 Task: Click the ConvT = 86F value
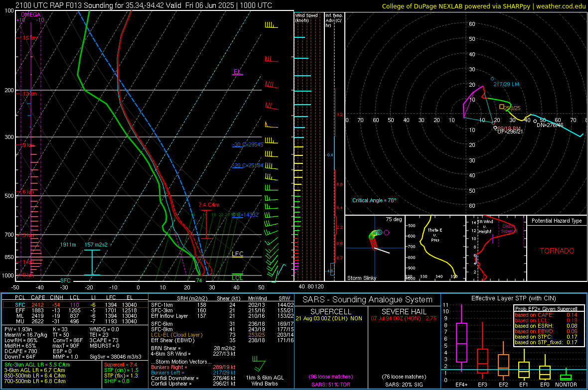[68, 341]
